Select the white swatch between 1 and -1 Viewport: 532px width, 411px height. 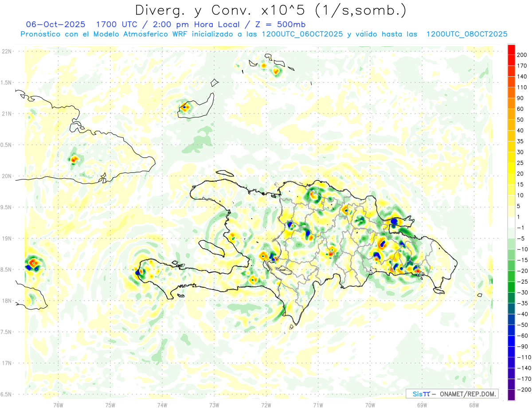[x=511, y=222]
